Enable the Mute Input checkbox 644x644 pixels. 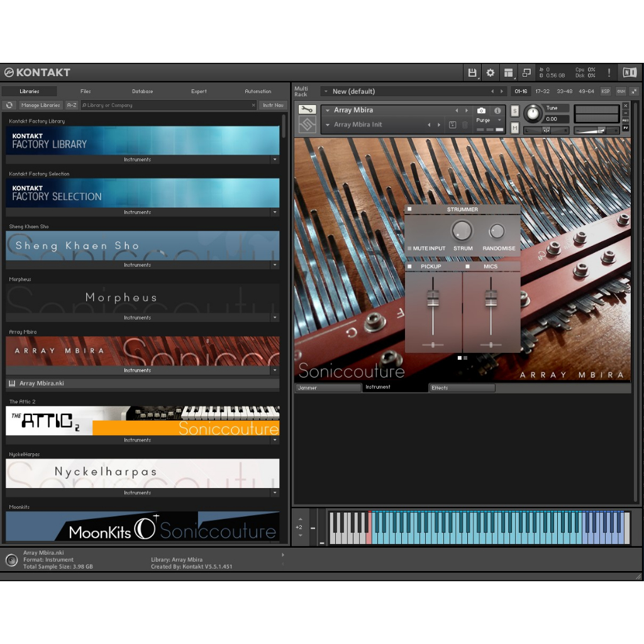409,248
